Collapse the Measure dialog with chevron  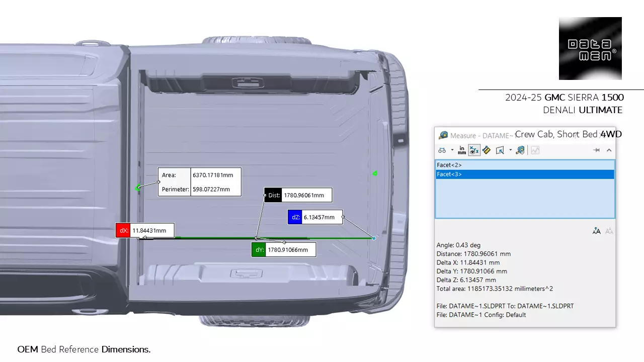(609, 150)
